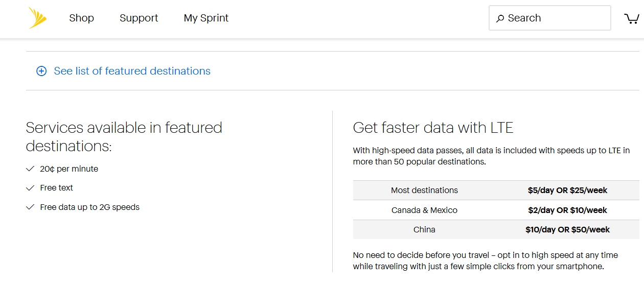
Task: Click the Sprint logo icon
Action: [38, 18]
